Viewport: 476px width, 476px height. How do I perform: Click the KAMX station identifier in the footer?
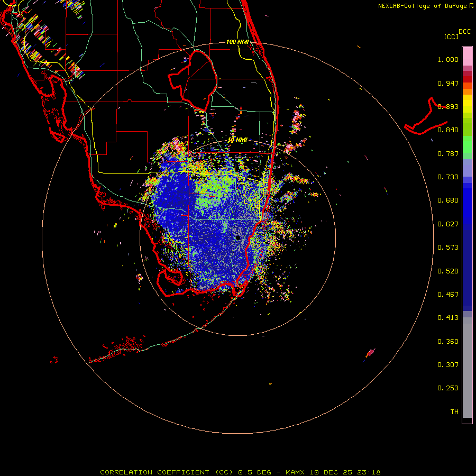tap(295, 472)
